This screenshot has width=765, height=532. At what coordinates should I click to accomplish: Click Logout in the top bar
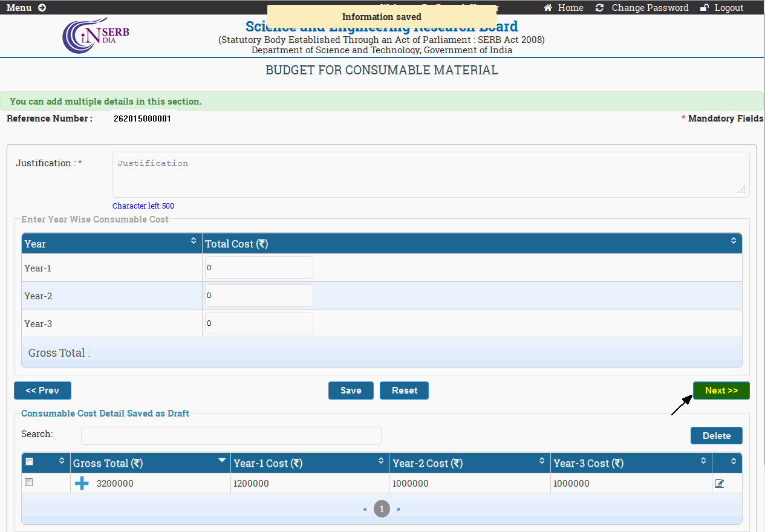tap(722, 8)
